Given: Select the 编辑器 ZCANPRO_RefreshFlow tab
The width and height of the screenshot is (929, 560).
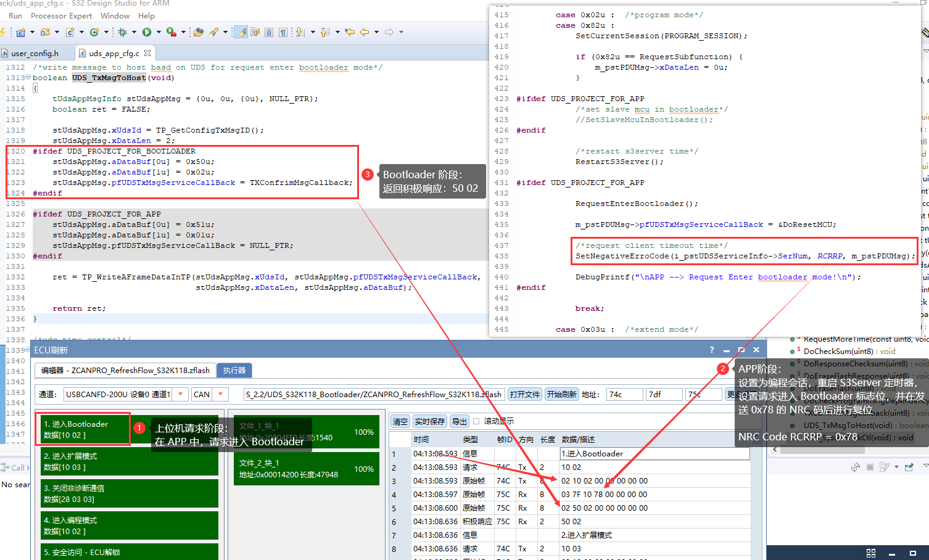Looking at the screenshot, I should 125,370.
